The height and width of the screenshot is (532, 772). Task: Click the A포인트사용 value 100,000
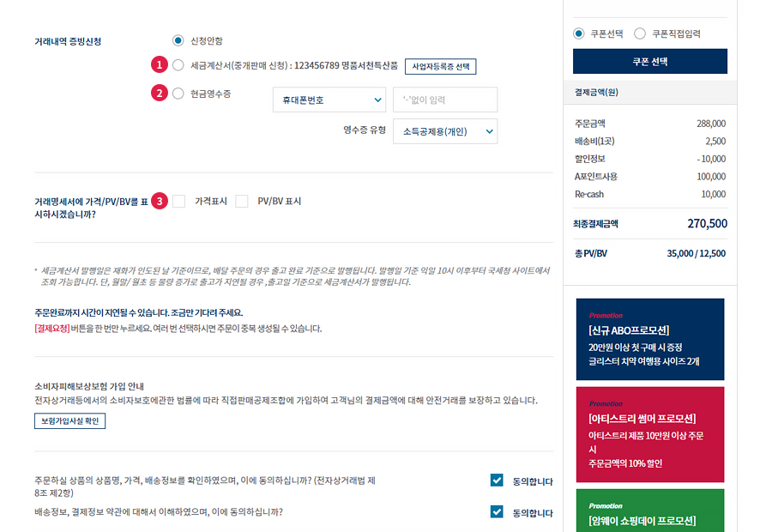711,177
